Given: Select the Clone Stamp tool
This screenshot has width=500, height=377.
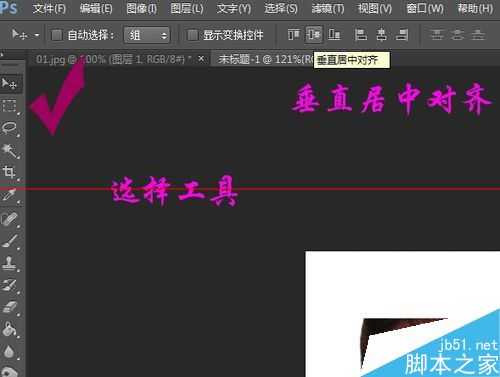Looking at the screenshot, I should (x=9, y=263).
